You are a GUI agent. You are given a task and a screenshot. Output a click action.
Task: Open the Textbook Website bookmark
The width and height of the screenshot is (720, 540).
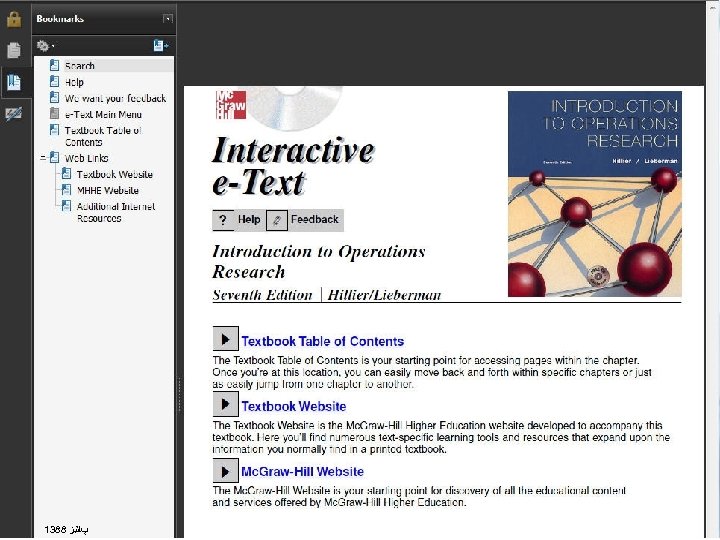[x=114, y=174]
